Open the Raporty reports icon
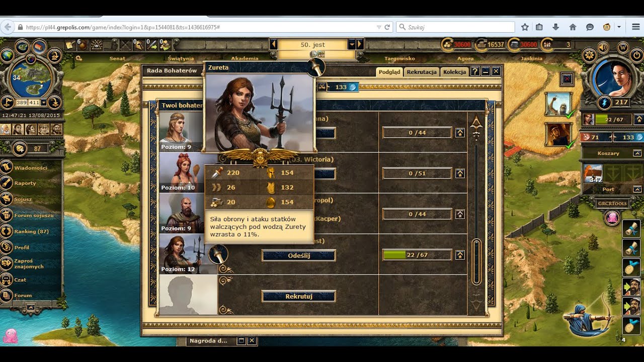The image size is (644, 362). click(x=7, y=183)
